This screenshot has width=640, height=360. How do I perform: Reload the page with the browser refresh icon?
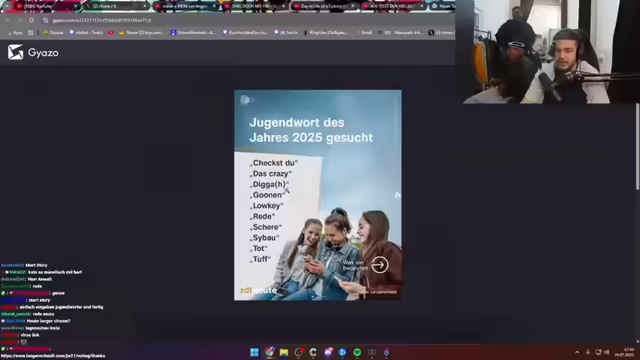(x=31, y=20)
